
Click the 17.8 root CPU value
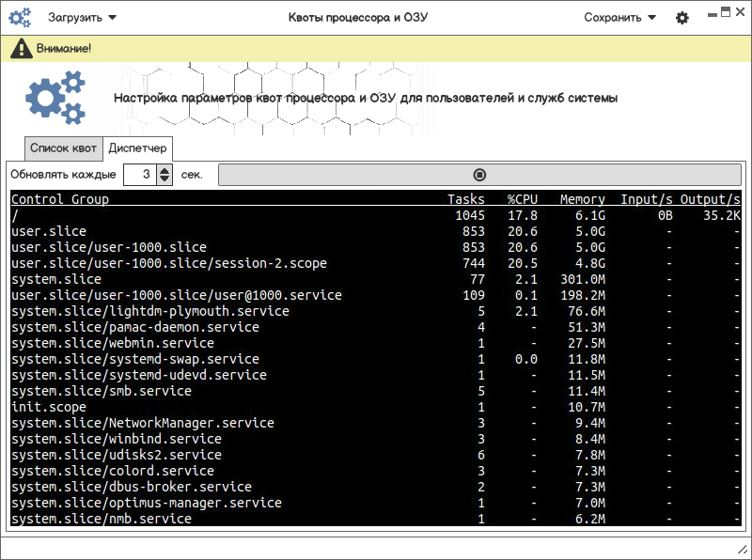[x=523, y=215]
